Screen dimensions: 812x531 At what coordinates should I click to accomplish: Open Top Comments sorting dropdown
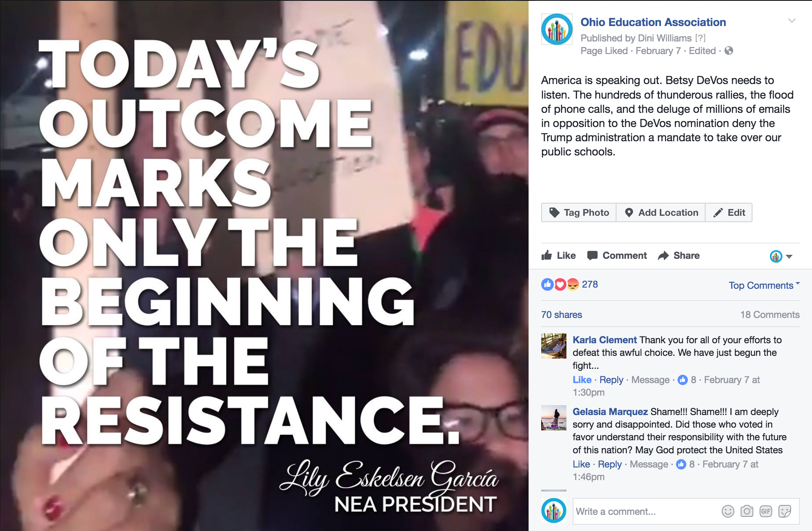coord(764,285)
